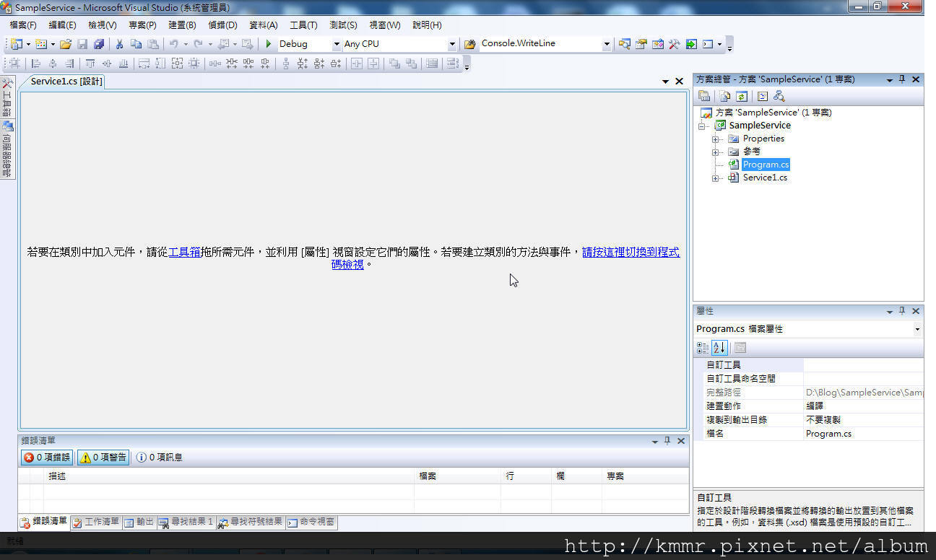Click Align to Grid layout icon
Screen dimensions: 936x560
click(x=14, y=64)
